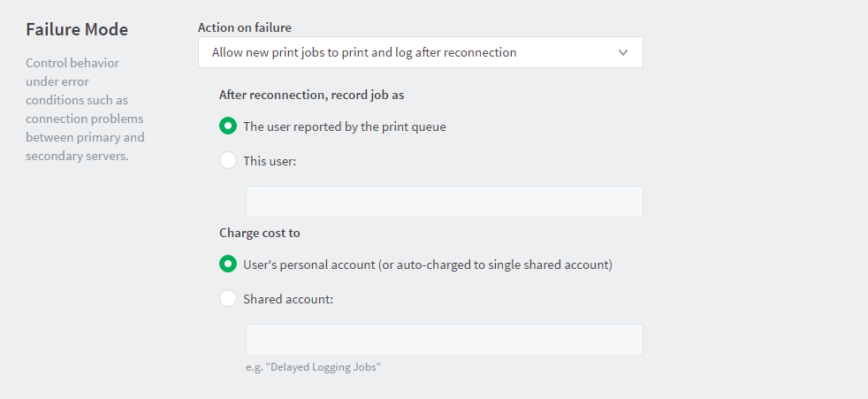Click the 'Delayed Logging Jobs' example hint
The image size is (868, 399).
313,367
